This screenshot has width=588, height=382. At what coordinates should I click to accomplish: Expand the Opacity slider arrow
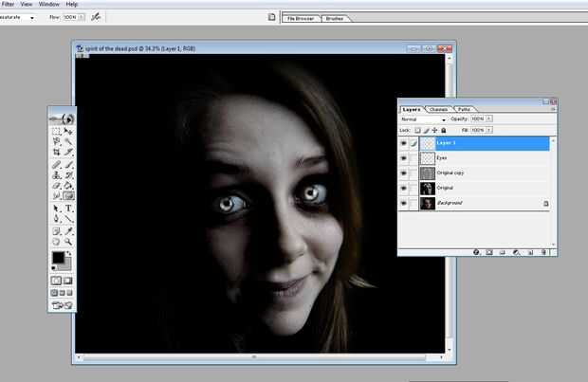coord(489,119)
